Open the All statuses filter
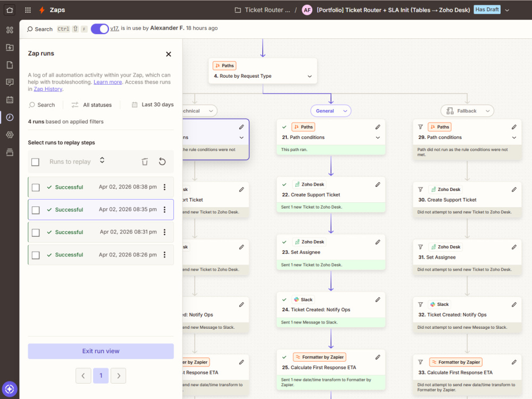The image size is (532, 399). 92,105
